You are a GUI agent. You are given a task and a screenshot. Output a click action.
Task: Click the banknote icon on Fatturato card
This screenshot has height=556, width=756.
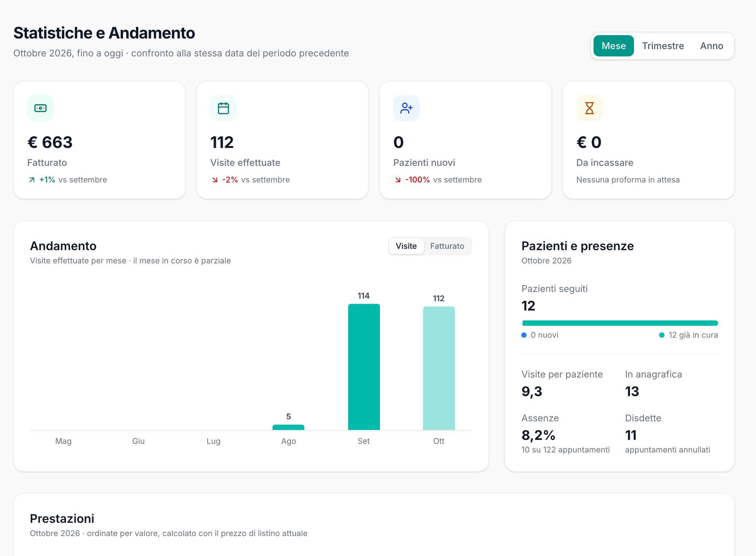[40, 108]
